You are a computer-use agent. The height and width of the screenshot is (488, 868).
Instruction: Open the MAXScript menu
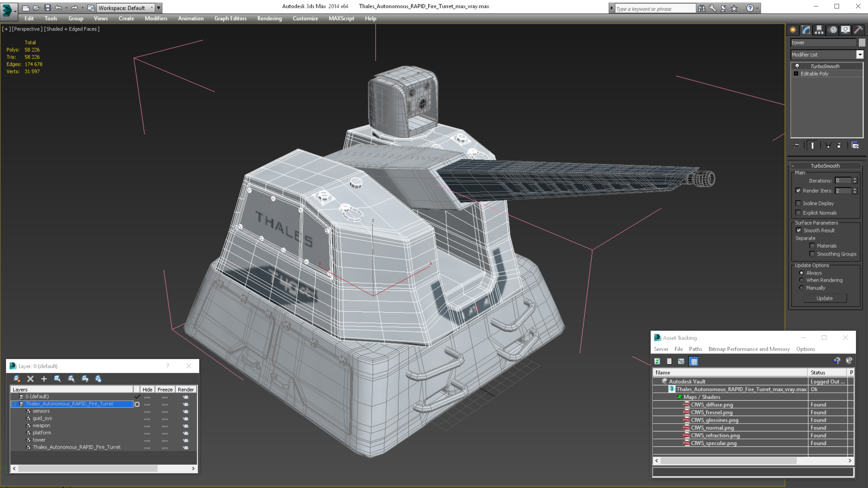click(x=341, y=18)
